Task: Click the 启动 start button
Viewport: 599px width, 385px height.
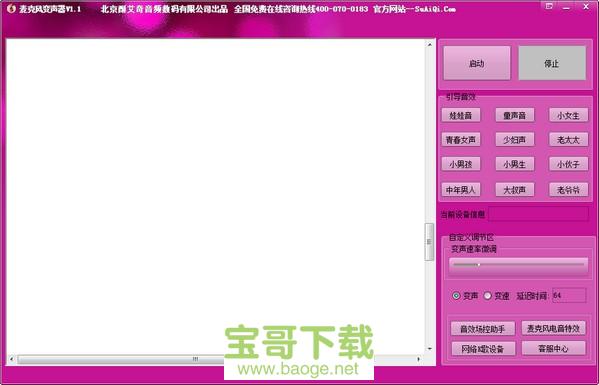Action: [476, 63]
